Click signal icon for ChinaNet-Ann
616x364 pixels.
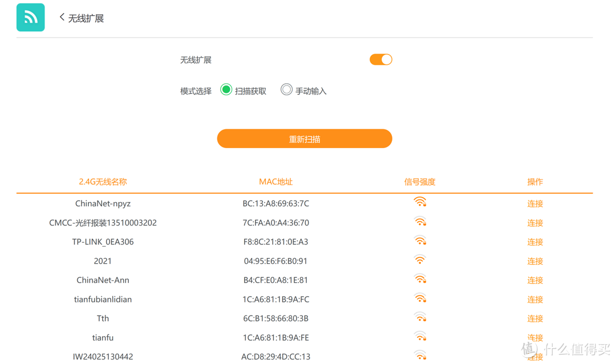(420, 279)
